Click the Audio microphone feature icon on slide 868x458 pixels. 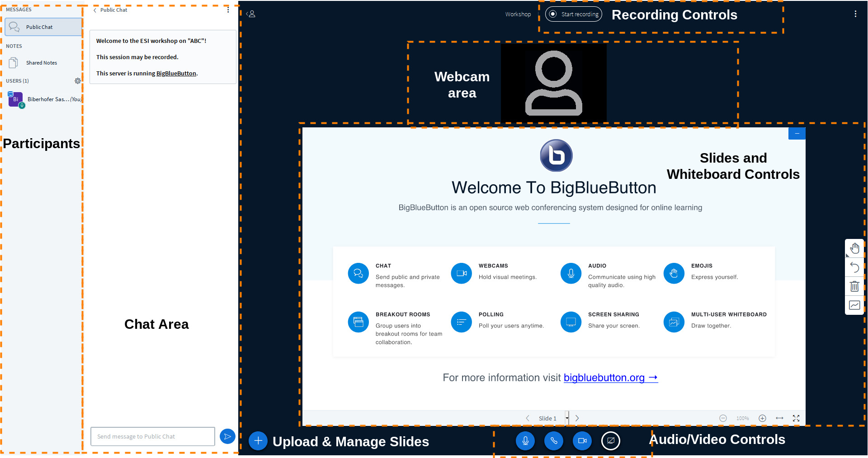[571, 273]
